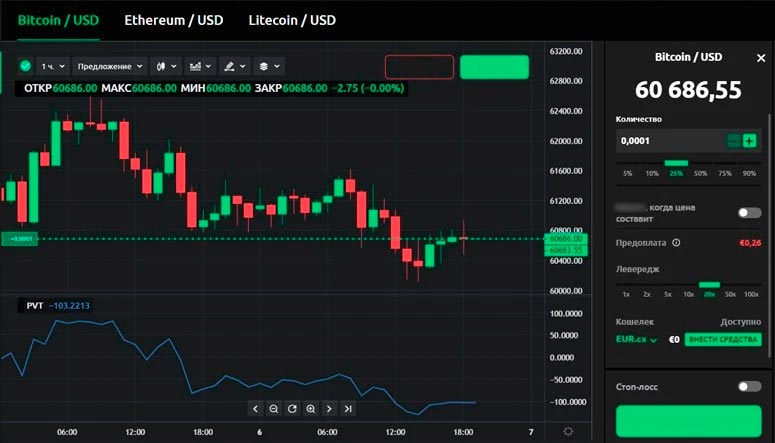The height and width of the screenshot is (443, 775).
Task: Reset the chart view with refresh icon
Action: (x=292, y=409)
